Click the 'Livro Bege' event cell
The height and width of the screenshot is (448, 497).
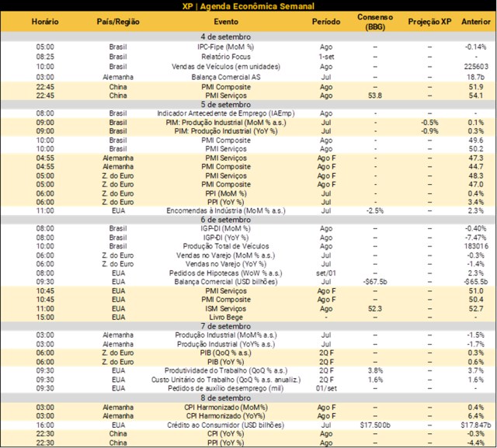[226, 317]
